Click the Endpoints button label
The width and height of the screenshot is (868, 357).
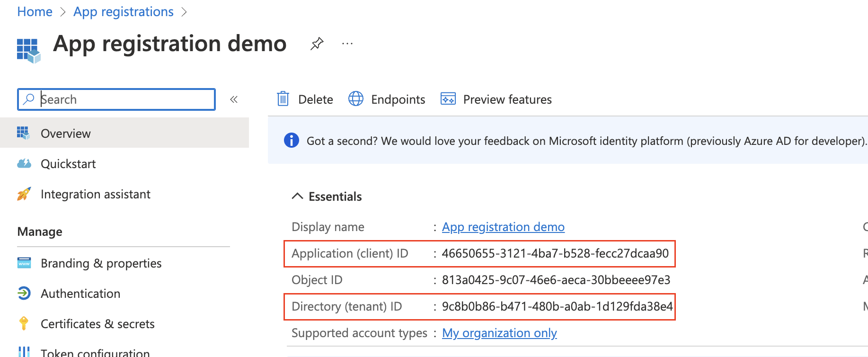pos(398,99)
